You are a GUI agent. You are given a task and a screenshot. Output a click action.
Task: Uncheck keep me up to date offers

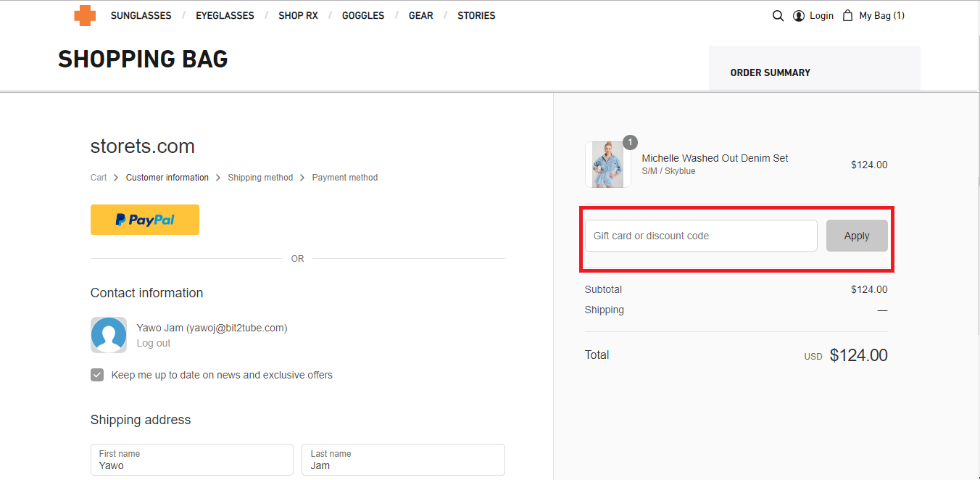point(97,375)
